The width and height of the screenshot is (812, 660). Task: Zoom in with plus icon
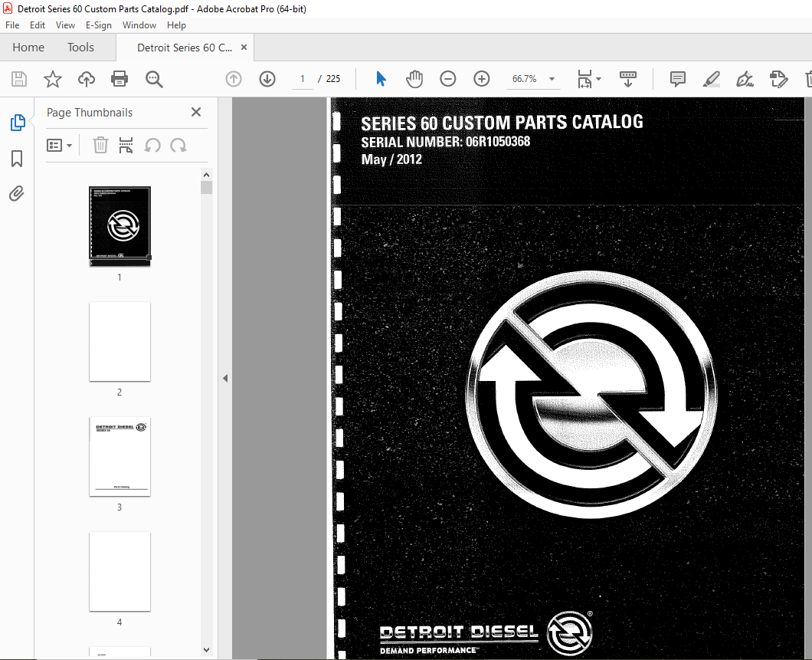pos(482,79)
